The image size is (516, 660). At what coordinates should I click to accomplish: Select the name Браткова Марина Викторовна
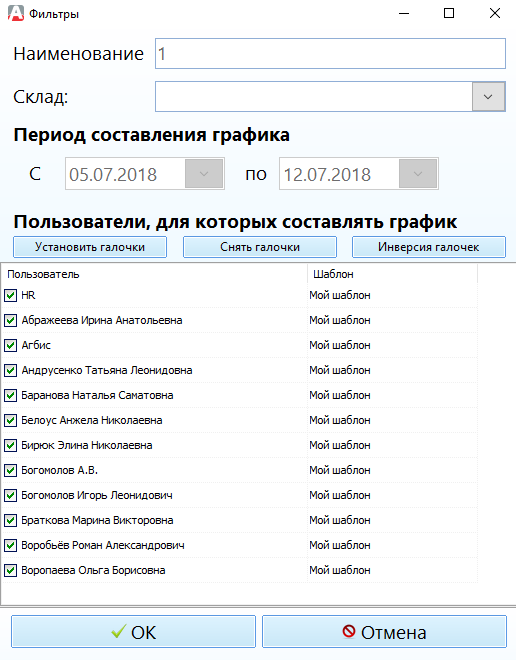tap(97, 521)
